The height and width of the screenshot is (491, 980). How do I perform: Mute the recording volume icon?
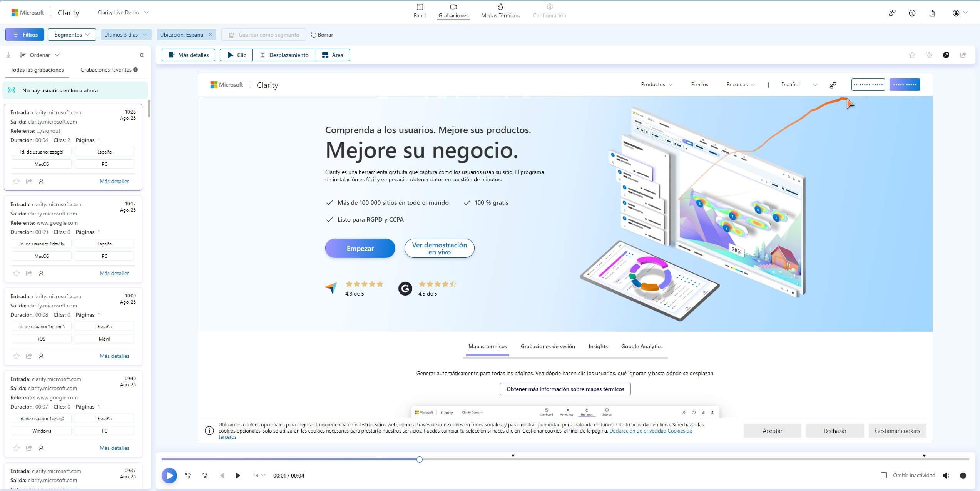[x=946, y=476]
